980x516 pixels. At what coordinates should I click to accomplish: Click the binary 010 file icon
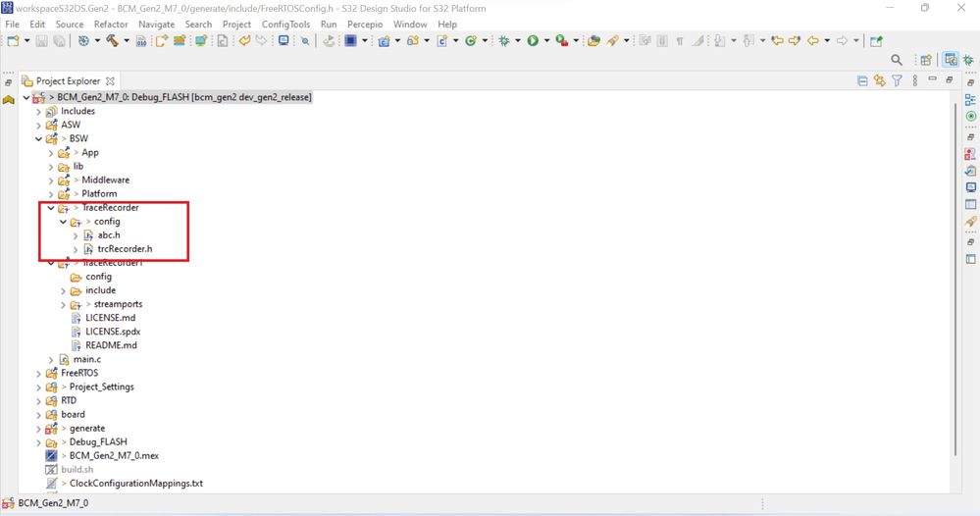click(x=141, y=40)
